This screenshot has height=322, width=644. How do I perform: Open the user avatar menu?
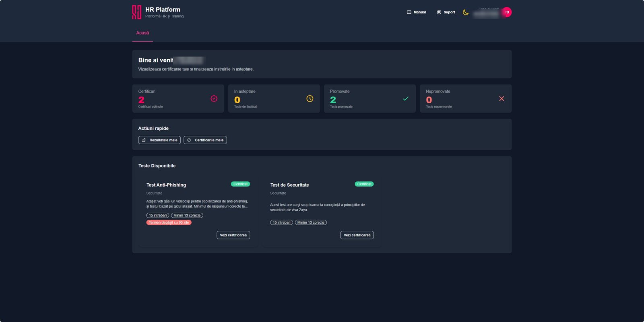(x=507, y=12)
